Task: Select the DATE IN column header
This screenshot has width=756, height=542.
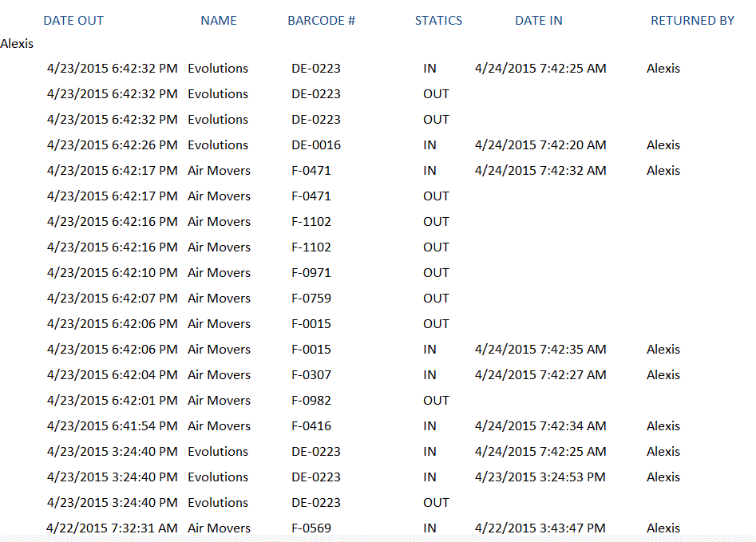Action: (x=539, y=21)
